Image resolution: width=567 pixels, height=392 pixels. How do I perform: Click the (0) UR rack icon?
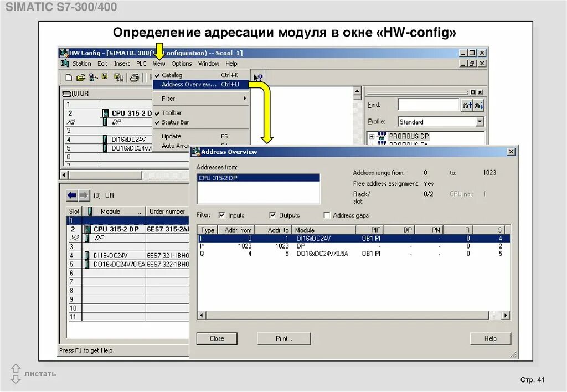66,94
